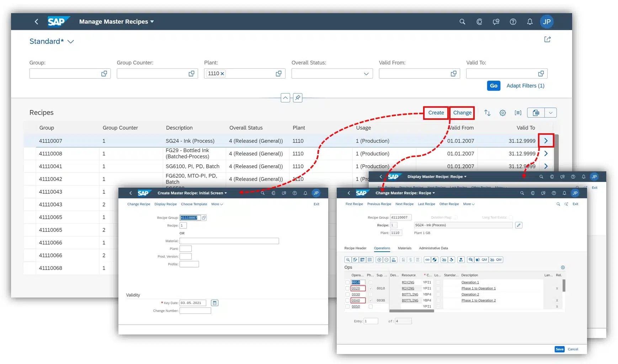Viewport: 618px width, 364px height.
Task: Click Save in Change Master Recipe window
Action: click(x=559, y=349)
